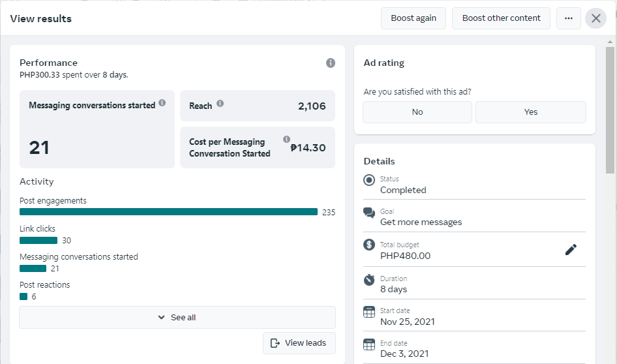Click Cost per Messaging Conversation info icon
Image resolution: width=617 pixels, height=364 pixels.
[286, 140]
